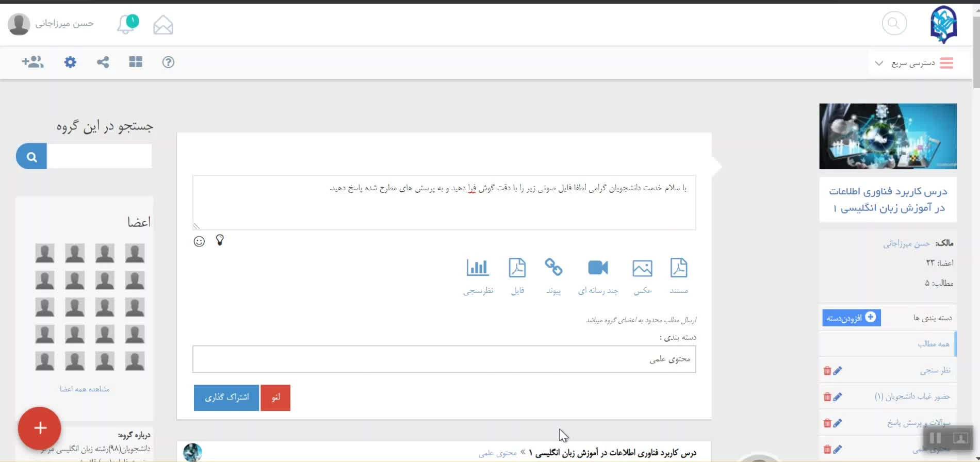Open the notifications bell
Image resolution: width=980 pixels, height=462 pixels.
click(126, 24)
